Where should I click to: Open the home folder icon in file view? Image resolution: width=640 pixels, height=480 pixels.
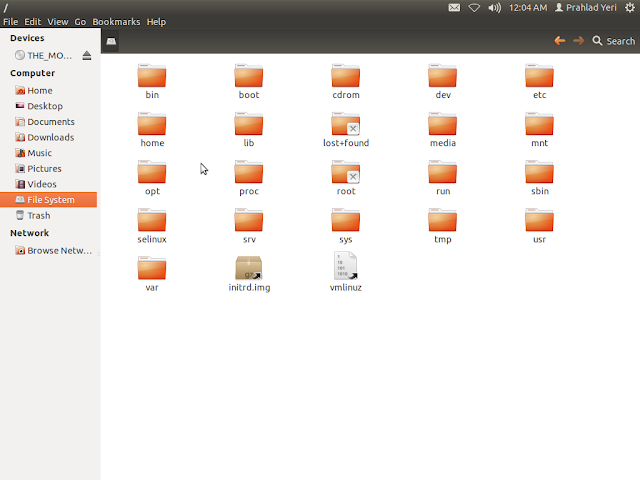[152, 124]
